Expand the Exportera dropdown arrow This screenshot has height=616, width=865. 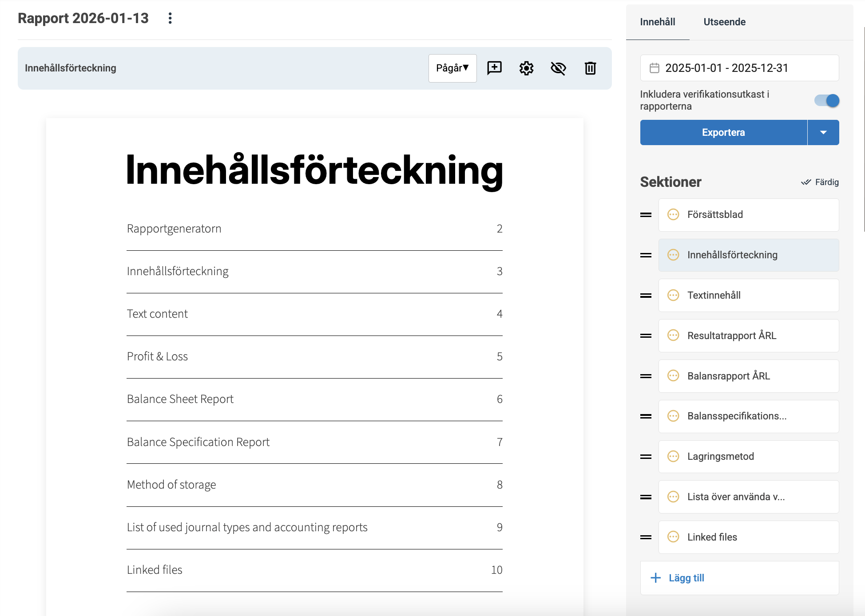(823, 132)
